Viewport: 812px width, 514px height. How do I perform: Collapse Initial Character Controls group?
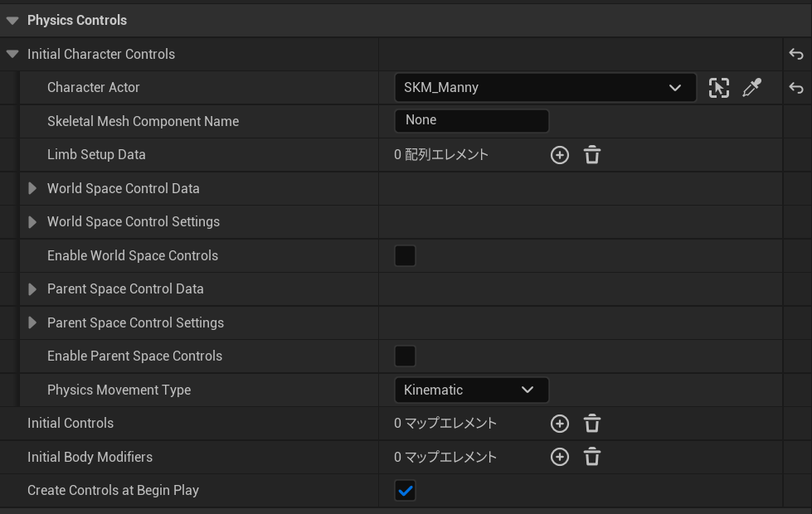[x=12, y=54]
